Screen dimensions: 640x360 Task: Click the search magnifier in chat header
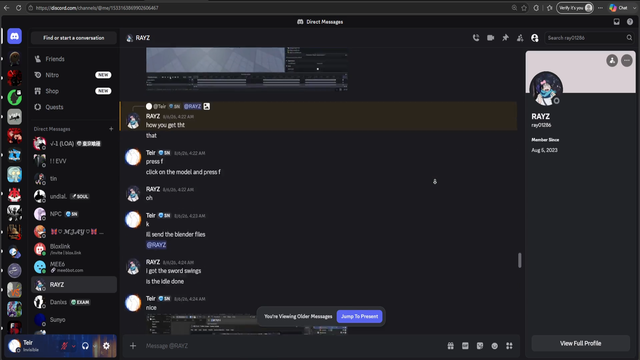[x=629, y=38]
